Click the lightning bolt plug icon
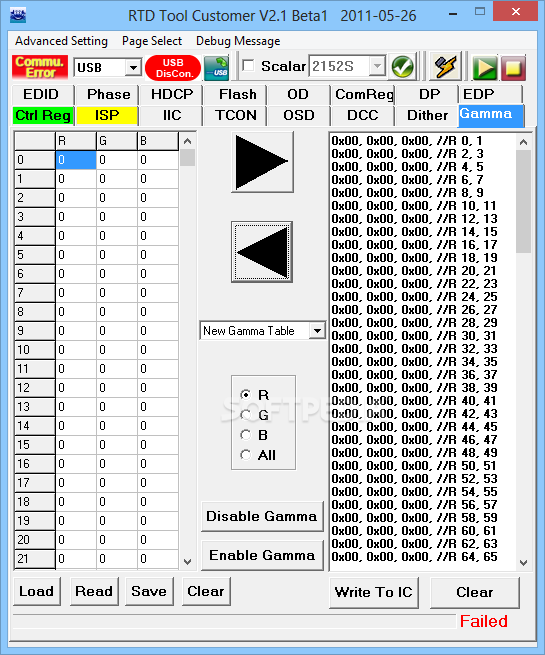The image size is (545, 655). point(445,67)
